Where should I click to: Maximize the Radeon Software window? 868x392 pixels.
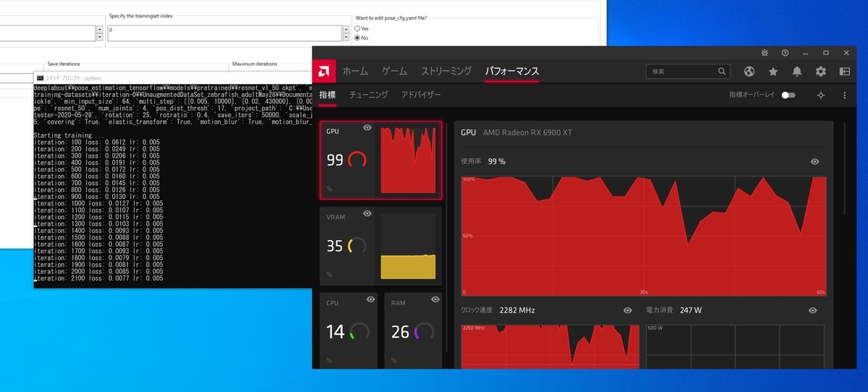[x=825, y=53]
